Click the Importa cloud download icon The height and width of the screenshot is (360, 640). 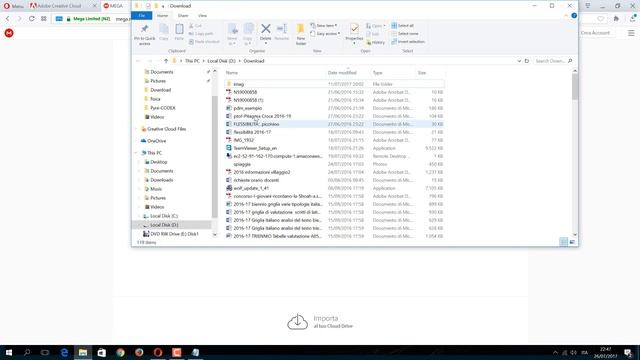[297, 322]
